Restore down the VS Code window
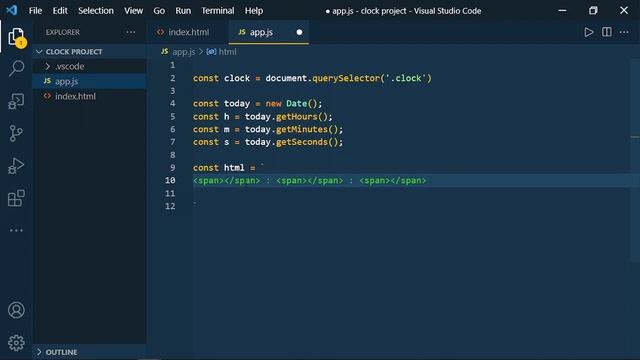This screenshot has height=360, width=640. pyautogui.click(x=593, y=11)
